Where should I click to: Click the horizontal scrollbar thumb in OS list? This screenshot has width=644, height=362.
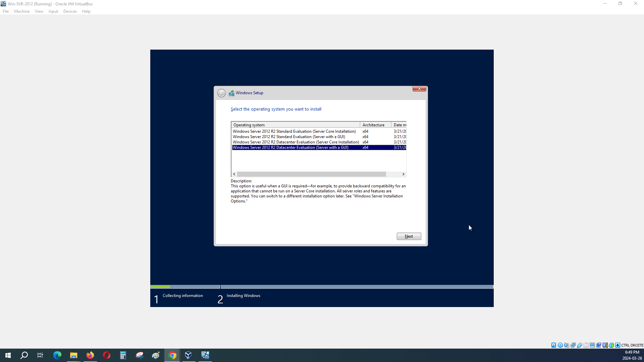click(x=311, y=174)
